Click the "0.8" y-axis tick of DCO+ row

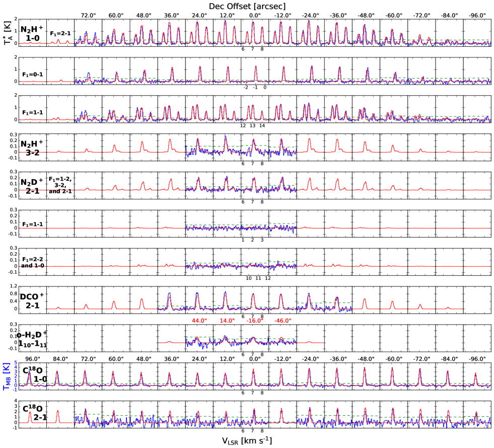tap(14, 294)
